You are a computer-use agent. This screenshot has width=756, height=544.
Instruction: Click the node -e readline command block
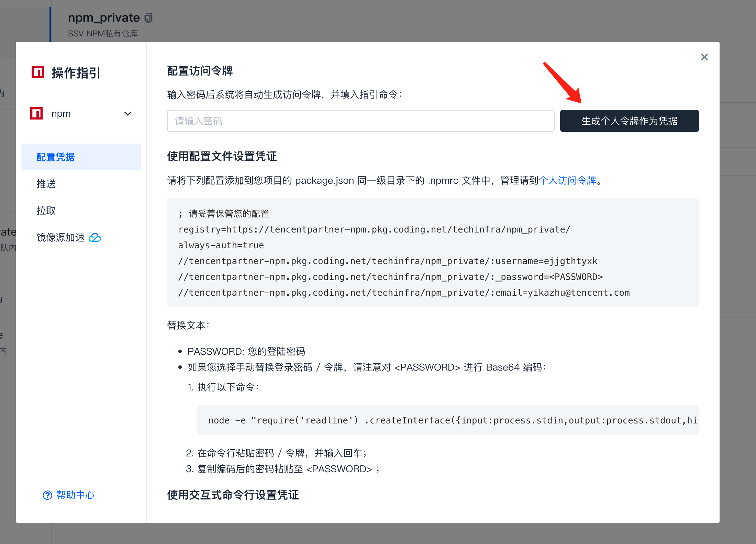point(448,420)
